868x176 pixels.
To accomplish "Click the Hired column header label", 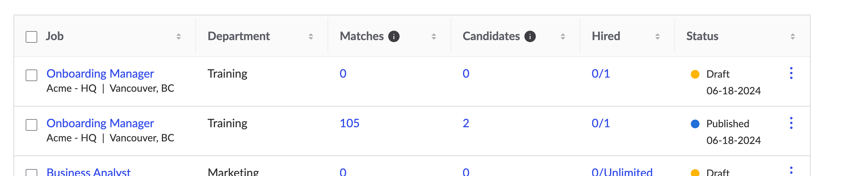I will 605,36.
